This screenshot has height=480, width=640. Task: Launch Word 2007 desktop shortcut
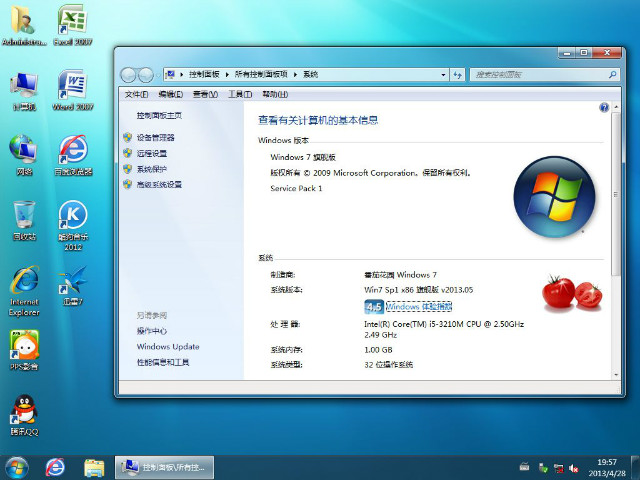(73, 91)
